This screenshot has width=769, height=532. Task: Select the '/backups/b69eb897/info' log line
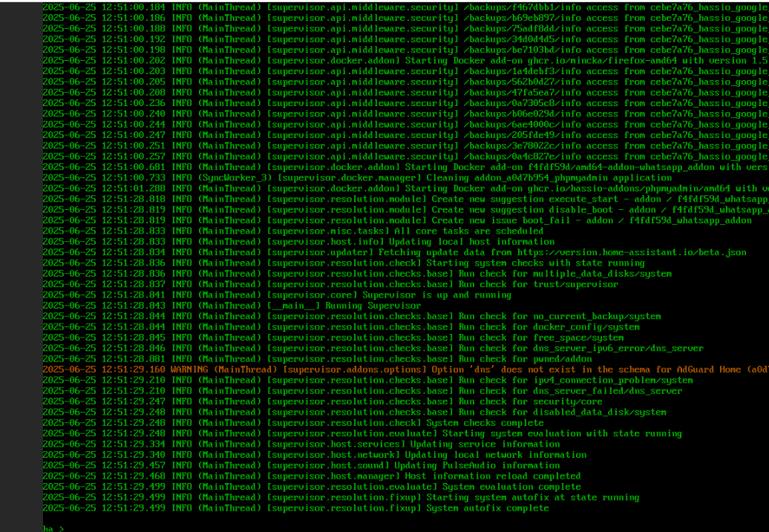[405, 18]
